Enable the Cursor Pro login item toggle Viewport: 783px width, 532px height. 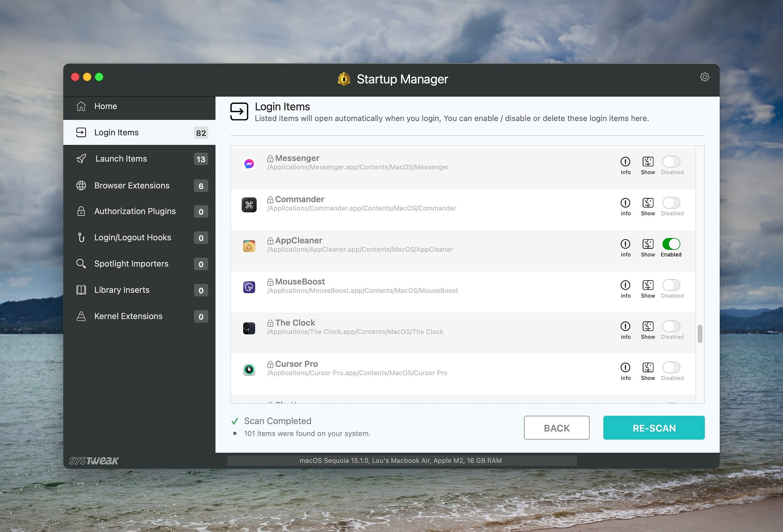[x=671, y=368]
